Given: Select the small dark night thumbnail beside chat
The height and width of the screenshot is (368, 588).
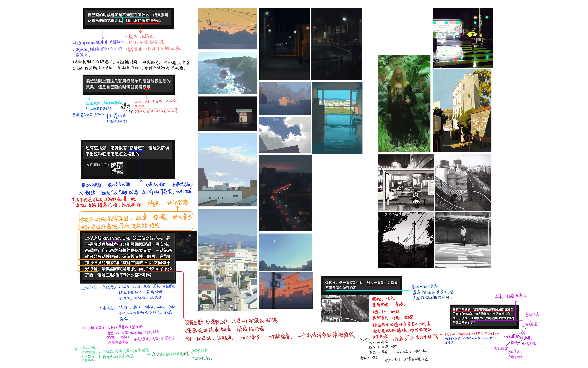Looking at the screenshot, I should coord(187,246).
